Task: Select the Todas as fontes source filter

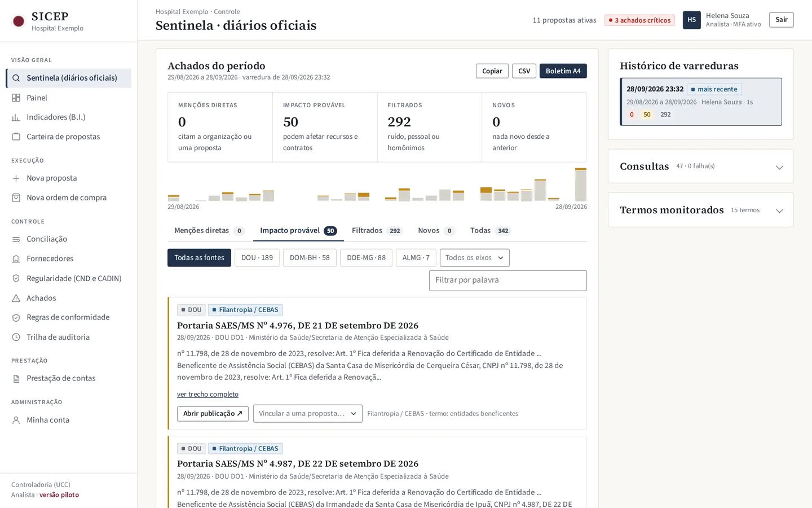Action: click(x=199, y=258)
